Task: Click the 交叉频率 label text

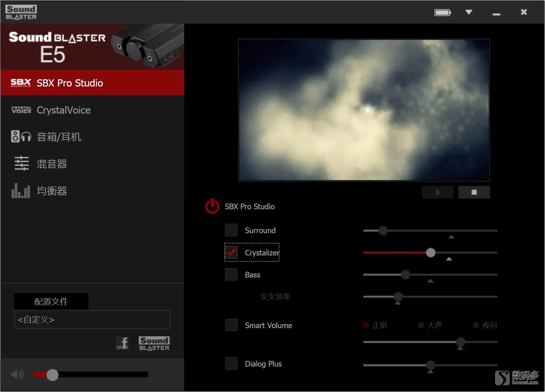Action: [275, 296]
